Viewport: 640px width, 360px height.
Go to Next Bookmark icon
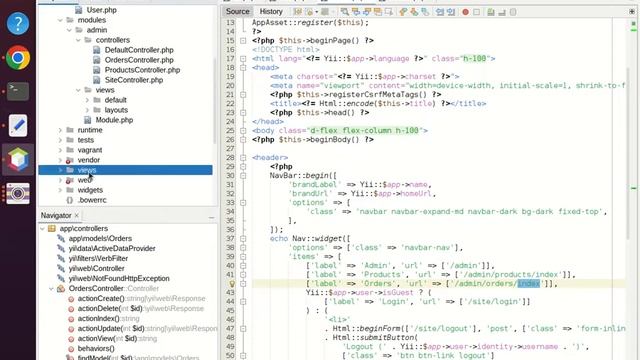(x=414, y=12)
